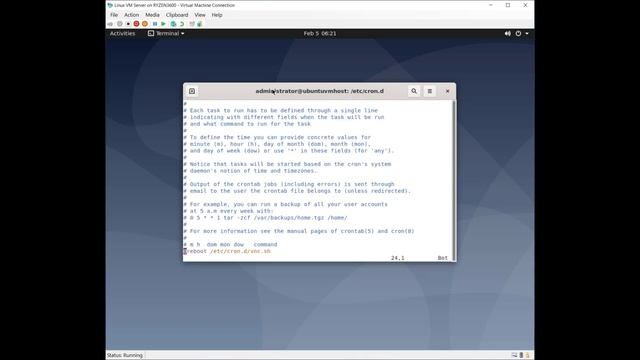640x360 pixels.
Task: Click the last green toolbar icon
Action: pyautogui.click(x=200, y=24)
